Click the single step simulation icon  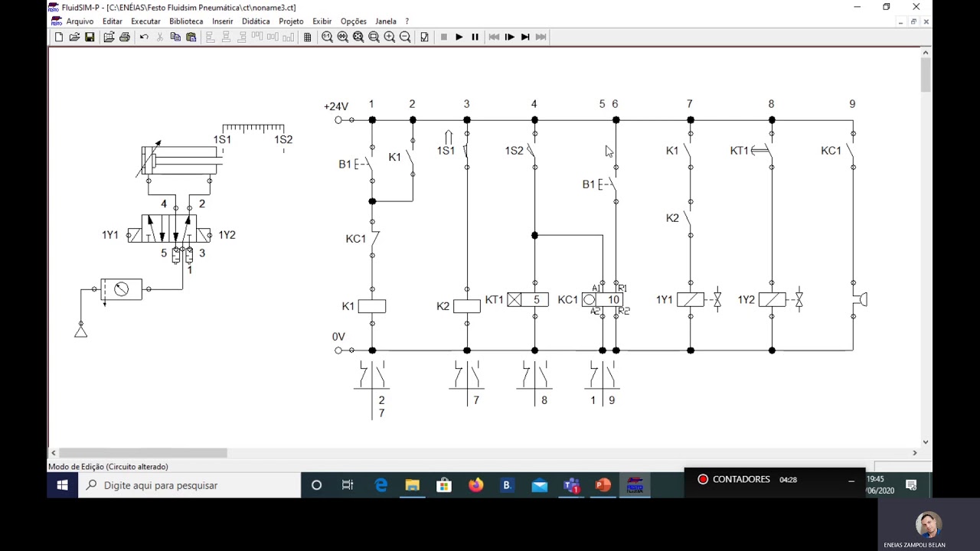coord(509,37)
